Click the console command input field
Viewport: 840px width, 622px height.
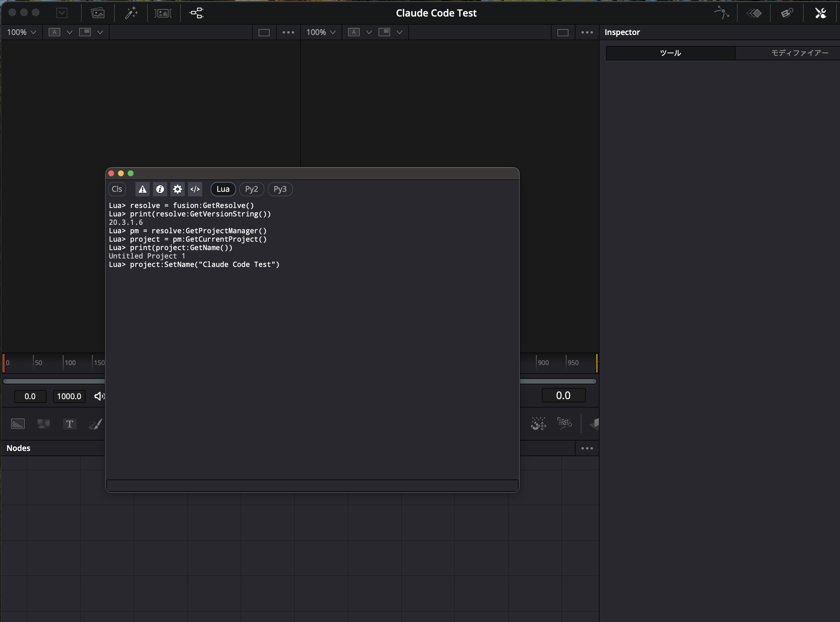pos(312,486)
